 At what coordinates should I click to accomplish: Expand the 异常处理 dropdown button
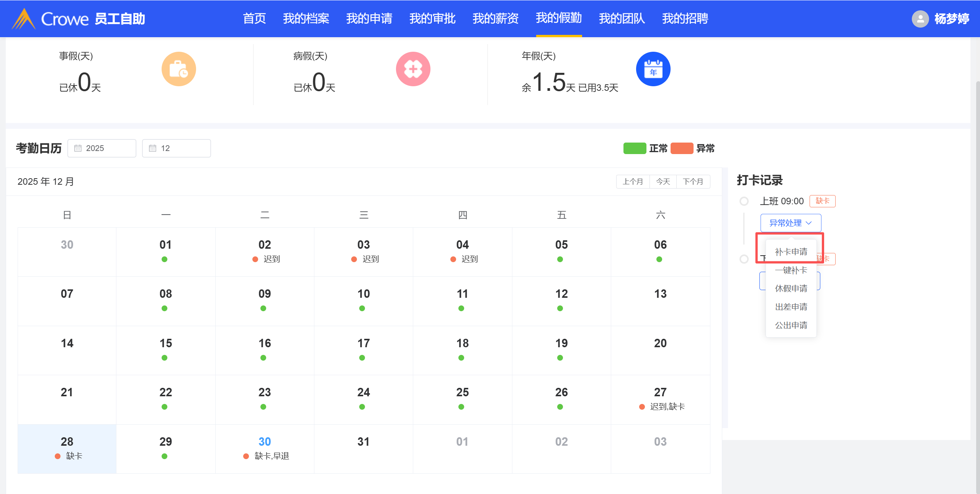790,223
